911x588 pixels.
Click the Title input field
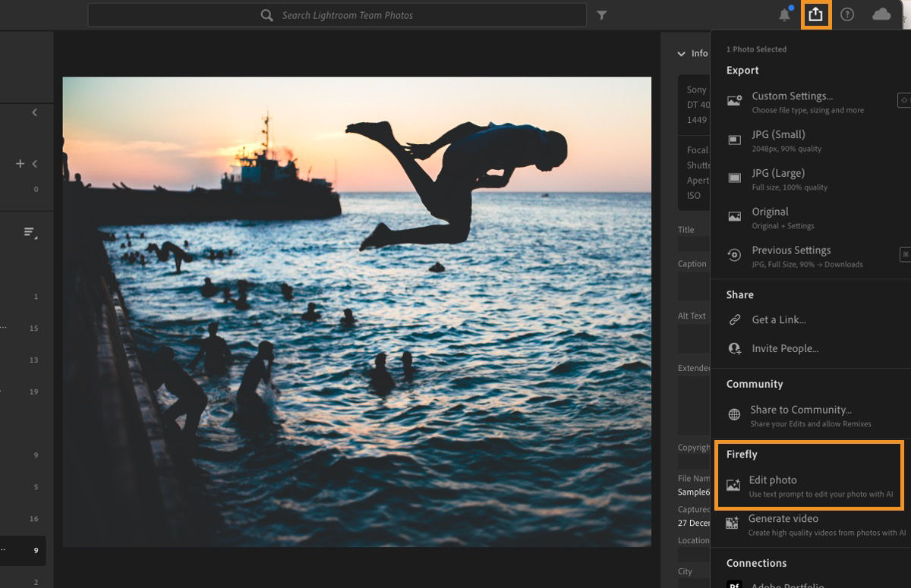coord(692,243)
